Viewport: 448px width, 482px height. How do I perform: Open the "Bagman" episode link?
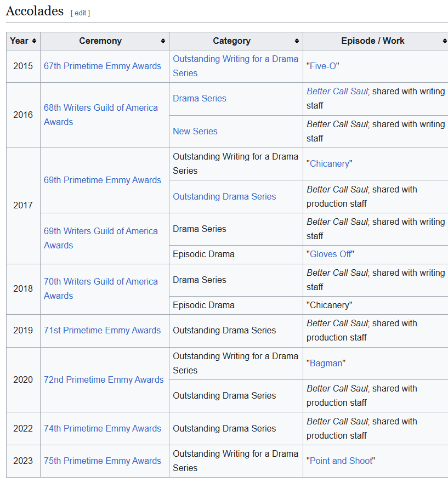(x=326, y=364)
